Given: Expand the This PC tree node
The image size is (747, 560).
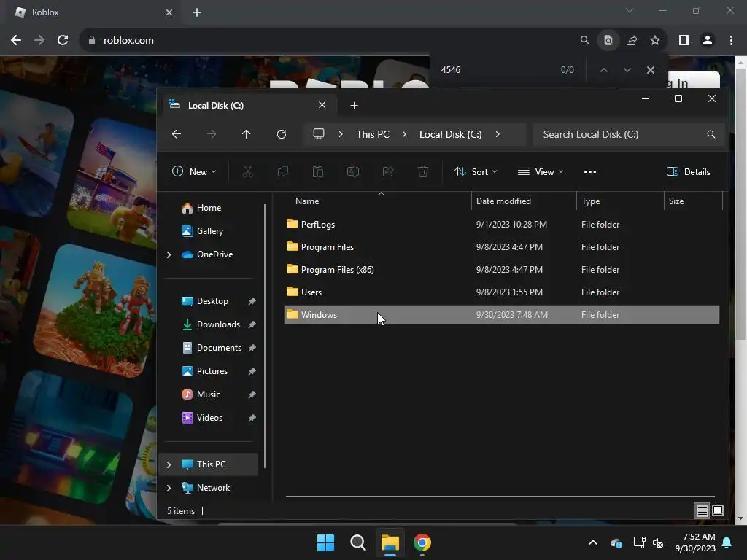Looking at the screenshot, I should tap(169, 464).
